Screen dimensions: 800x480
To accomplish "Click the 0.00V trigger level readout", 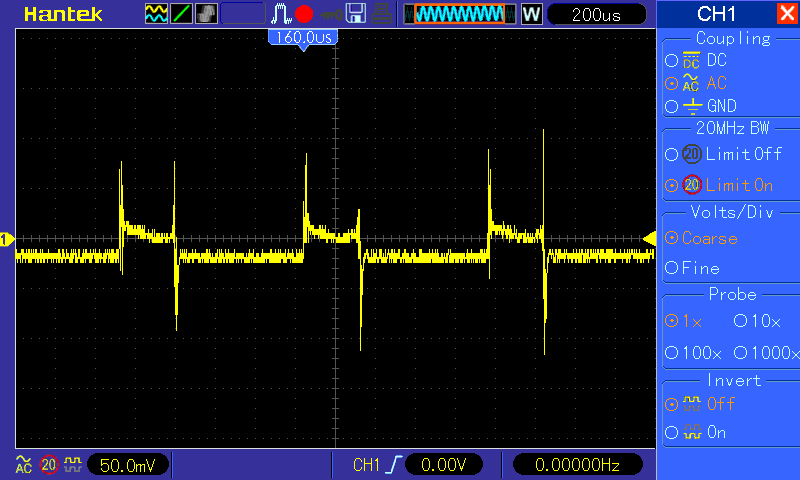I will [443, 465].
